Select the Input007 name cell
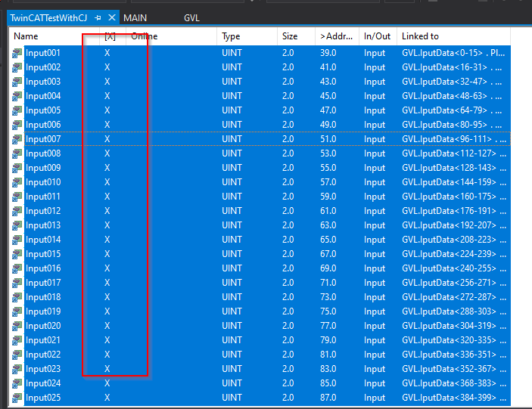532x409 pixels. [x=42, y=139]
